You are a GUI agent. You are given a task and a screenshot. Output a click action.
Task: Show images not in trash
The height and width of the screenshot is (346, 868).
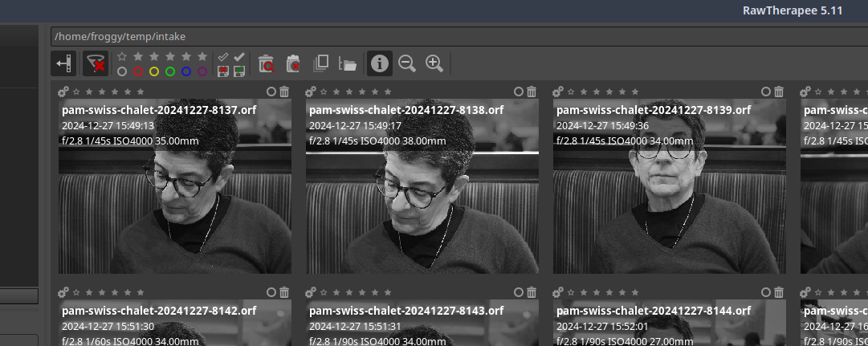293,63
